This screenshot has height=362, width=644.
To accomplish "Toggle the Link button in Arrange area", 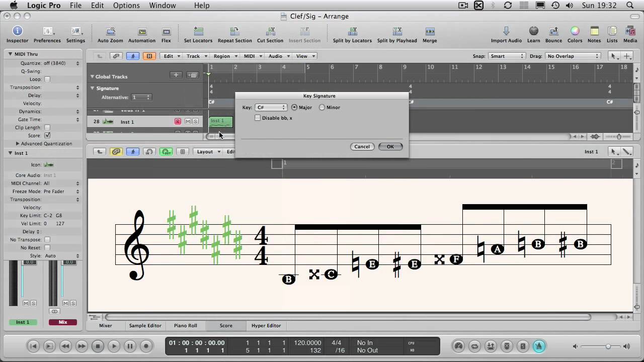I will tap(116, 56).
